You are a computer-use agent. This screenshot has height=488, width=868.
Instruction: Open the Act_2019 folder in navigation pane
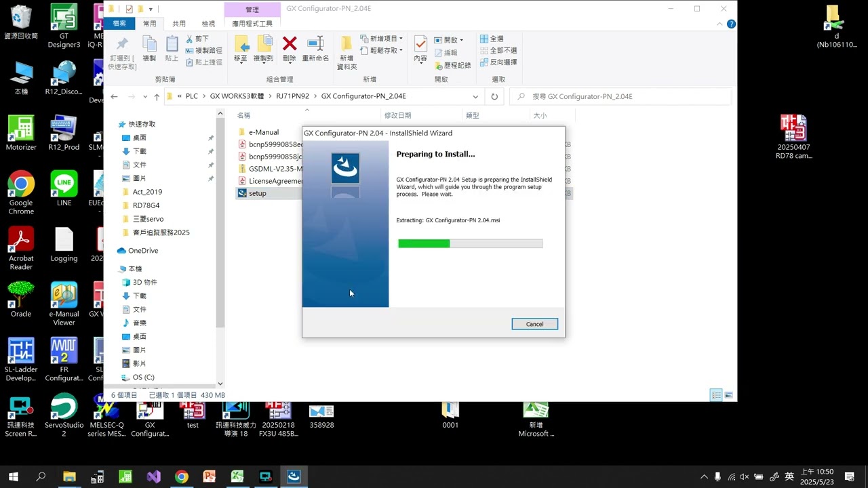tap(147, 192)
